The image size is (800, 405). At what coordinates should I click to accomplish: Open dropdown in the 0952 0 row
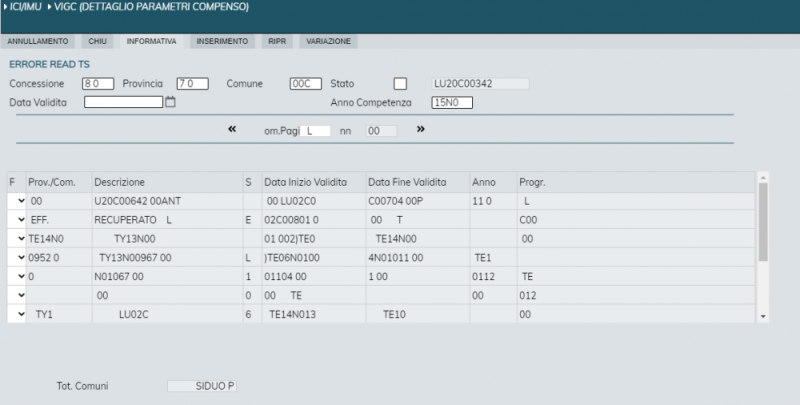click(20, 258)
